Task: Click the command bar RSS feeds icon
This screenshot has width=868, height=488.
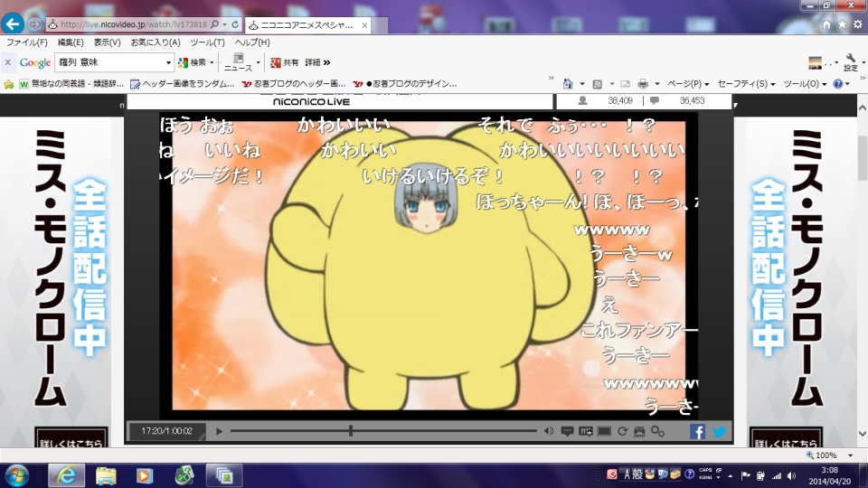Action: click(597, 84)
